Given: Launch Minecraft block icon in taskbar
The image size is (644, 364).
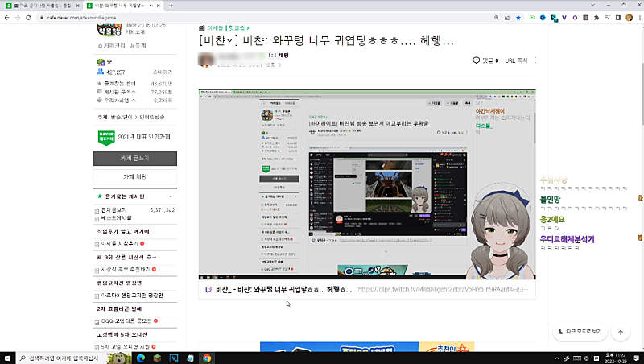Looking at the screenshot, I should click(x=157, y=358).
